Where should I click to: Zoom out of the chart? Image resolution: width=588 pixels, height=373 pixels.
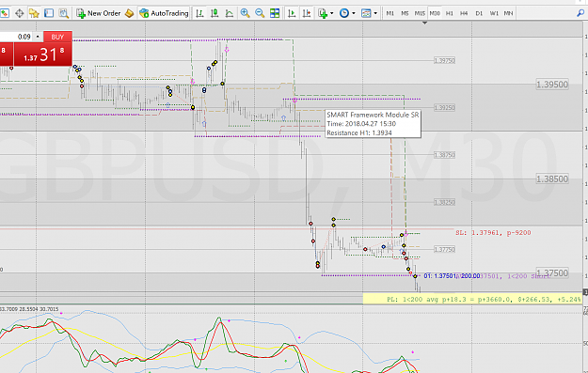click(260, 13)
